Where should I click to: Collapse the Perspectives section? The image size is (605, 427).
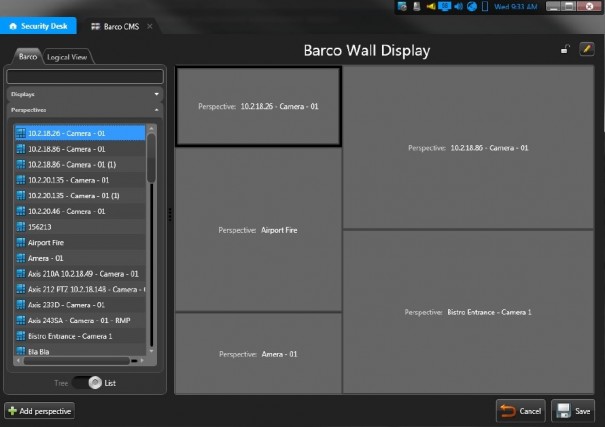tap(157, 109)
